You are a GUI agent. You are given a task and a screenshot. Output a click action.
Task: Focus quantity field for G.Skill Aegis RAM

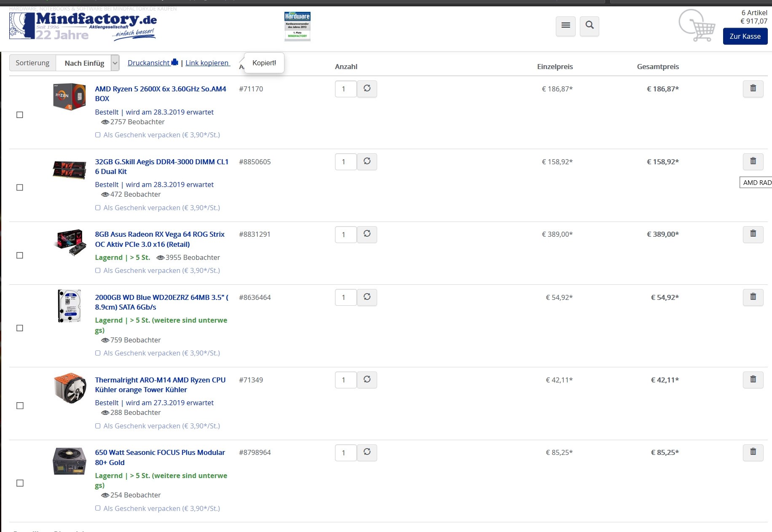pyautogui.click(x=346, y=162)
